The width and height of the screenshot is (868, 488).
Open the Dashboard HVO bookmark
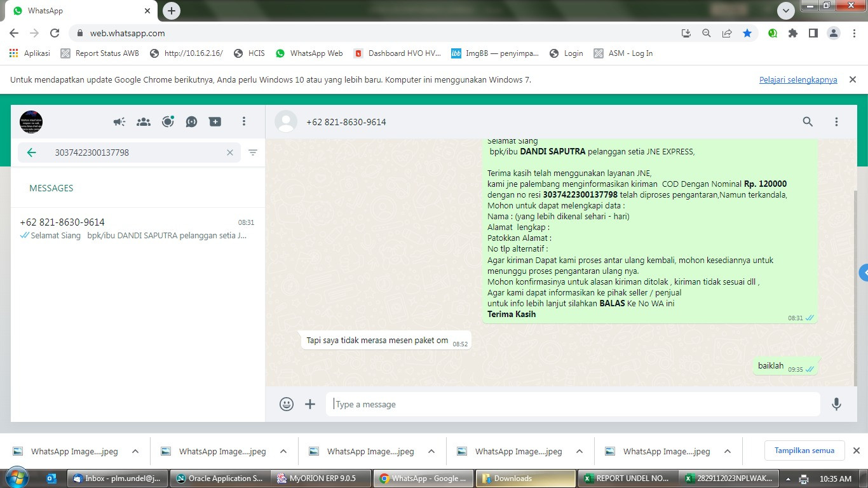[397, 53]
